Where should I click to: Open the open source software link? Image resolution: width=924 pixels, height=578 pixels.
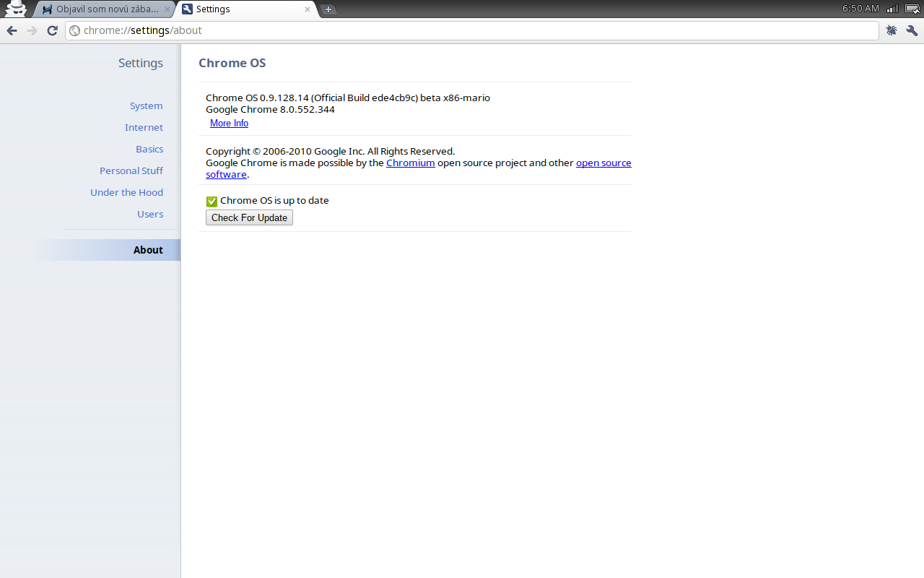[603, 163]
